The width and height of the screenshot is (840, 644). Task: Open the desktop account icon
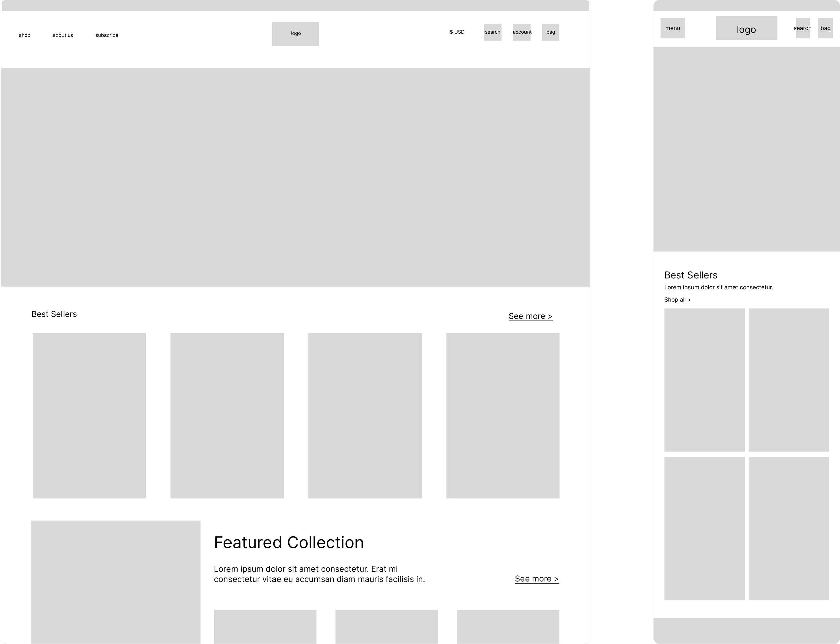click(x=522, y=32)
